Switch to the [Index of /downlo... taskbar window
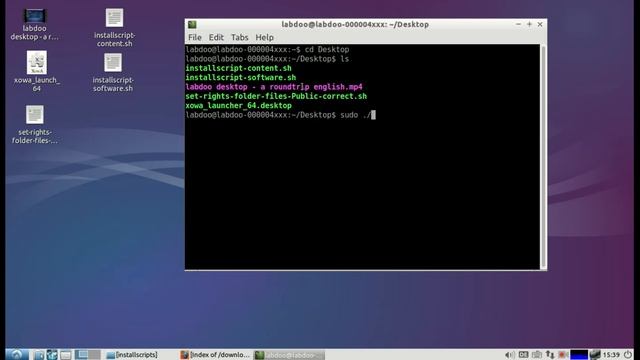 click(x=215, y=355)
